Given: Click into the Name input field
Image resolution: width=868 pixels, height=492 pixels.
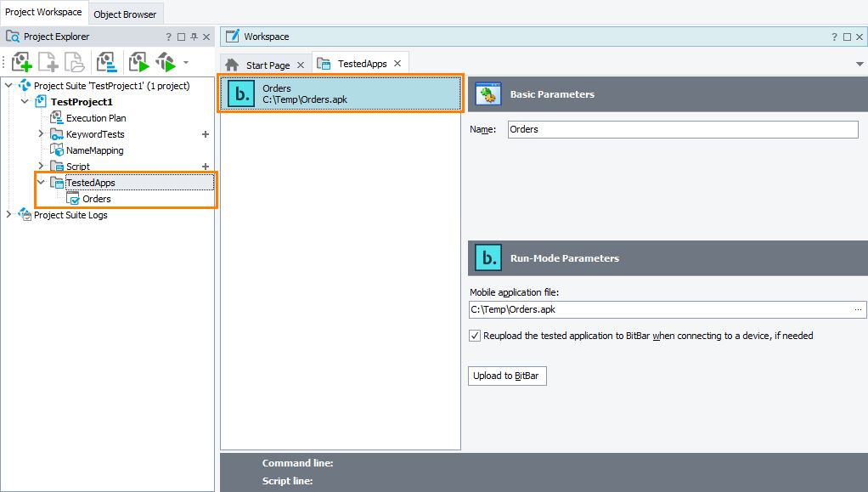Looking at the screenshot, I should click(x=682, y=129).
